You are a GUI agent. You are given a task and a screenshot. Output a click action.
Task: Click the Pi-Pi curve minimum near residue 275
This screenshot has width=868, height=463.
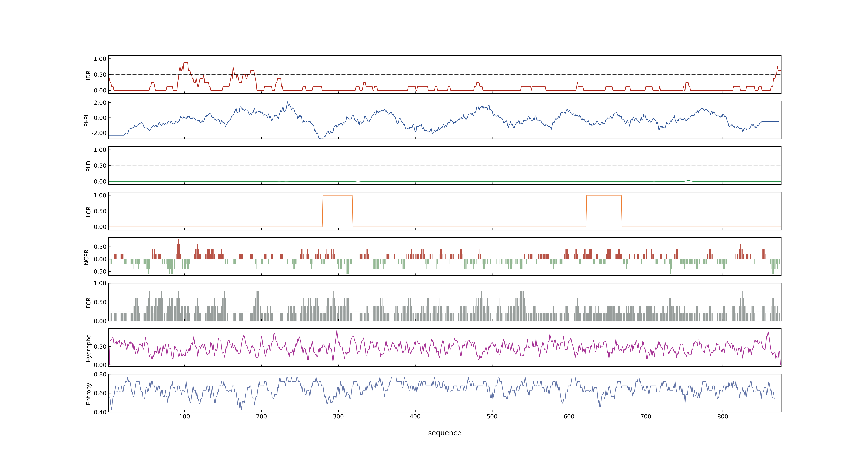coord(321,138)
